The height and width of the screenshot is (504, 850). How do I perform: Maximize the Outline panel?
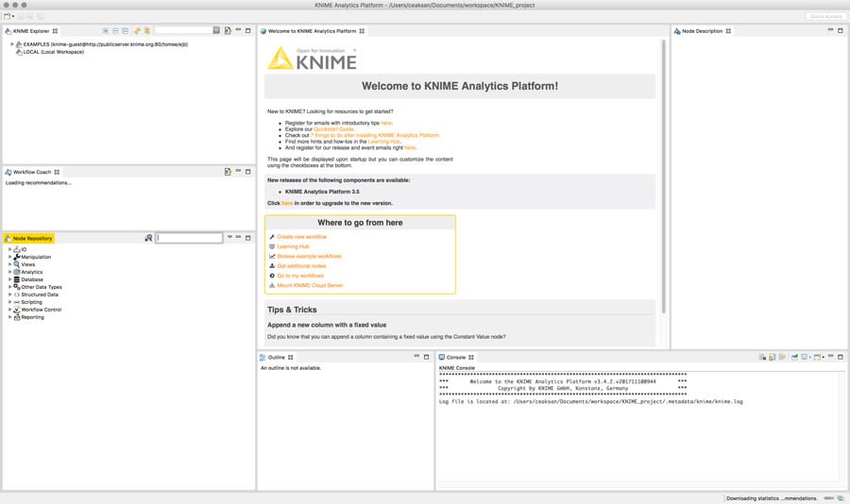click(426, 357)
